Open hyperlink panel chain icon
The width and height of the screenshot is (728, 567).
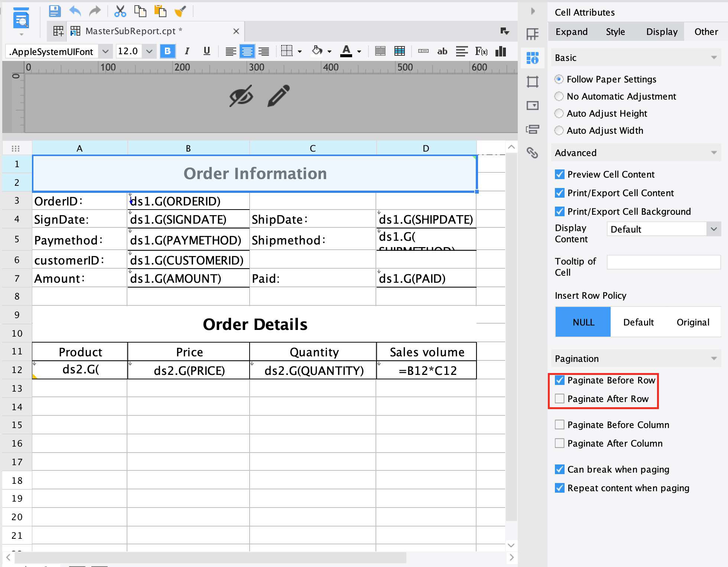[x=532, y=153]
